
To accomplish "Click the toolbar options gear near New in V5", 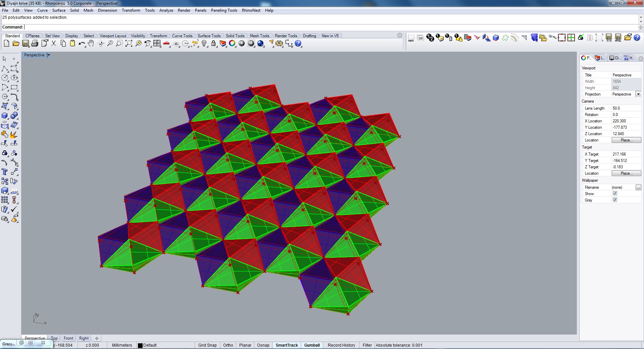I will (399, 35).
